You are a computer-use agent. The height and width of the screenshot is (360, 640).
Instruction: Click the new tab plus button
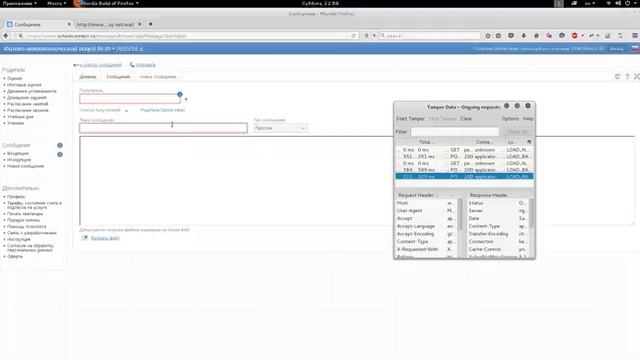click(x=151, y=24)
